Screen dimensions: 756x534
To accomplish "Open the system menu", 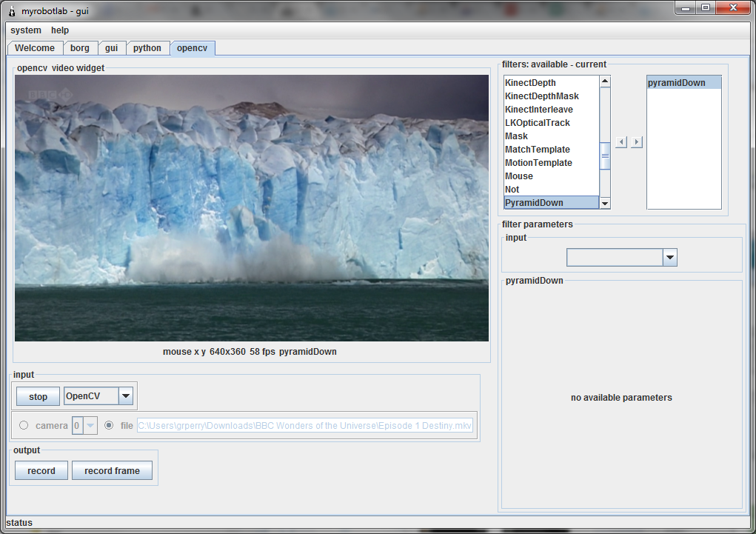I will tap(26, 30).
